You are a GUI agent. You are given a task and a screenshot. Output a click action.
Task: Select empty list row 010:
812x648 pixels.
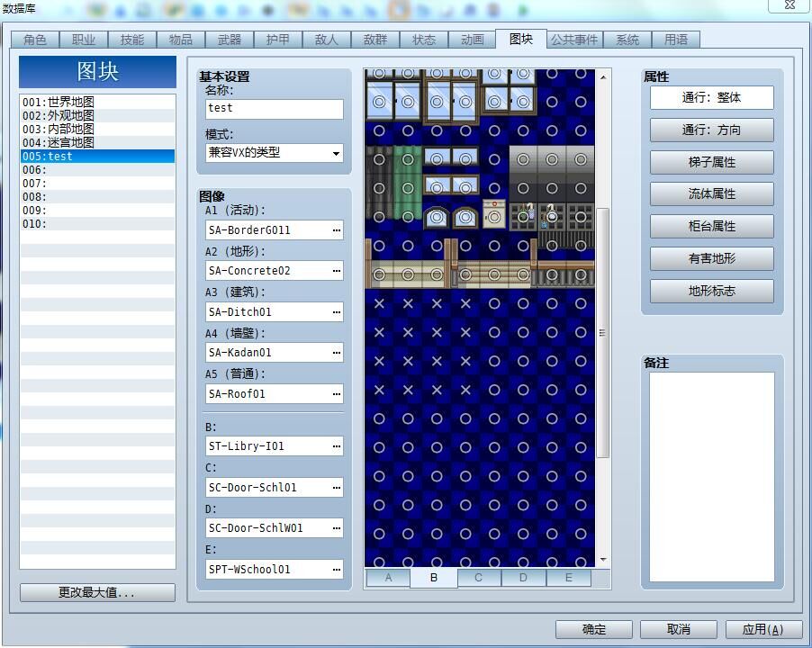[x=97, y=223]
